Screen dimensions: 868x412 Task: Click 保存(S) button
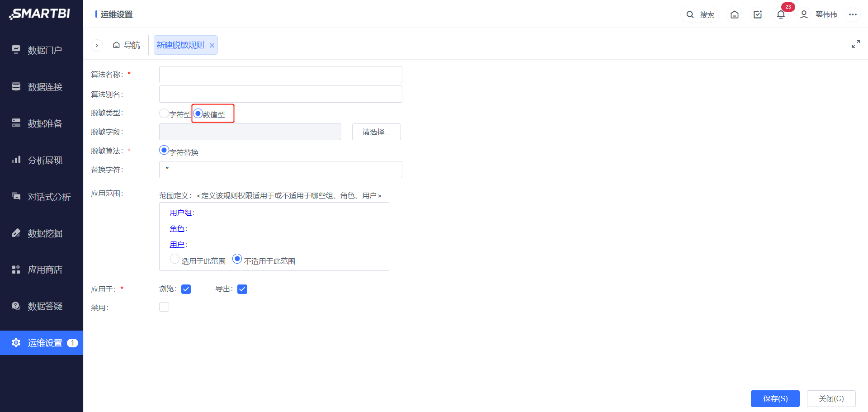pyautogui.click(x=775, y=398)
